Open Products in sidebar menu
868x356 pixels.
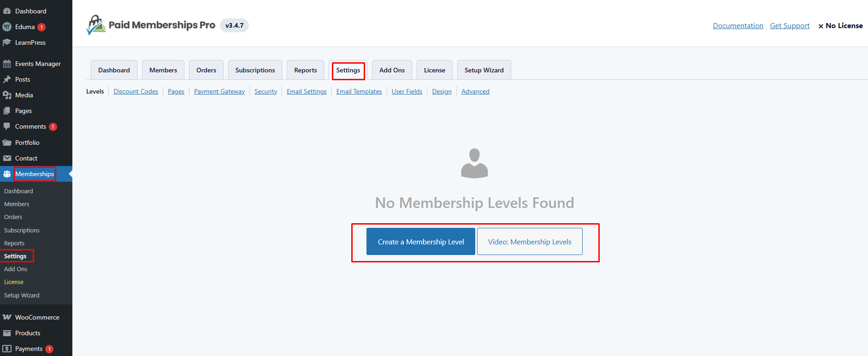(28, 333)
